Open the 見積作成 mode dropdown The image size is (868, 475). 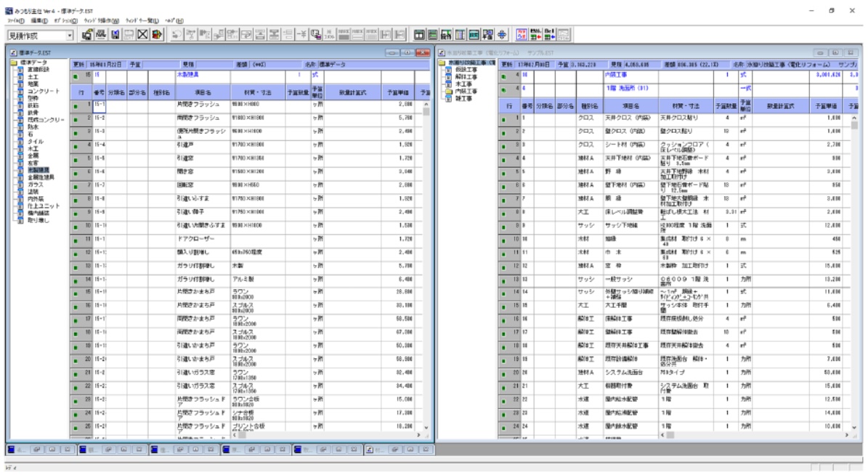(x=70, y=36)
